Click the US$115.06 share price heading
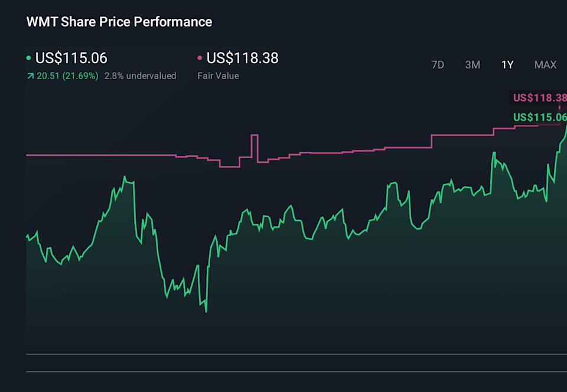The height and width of the screenshot is (392, 567). 71,58
